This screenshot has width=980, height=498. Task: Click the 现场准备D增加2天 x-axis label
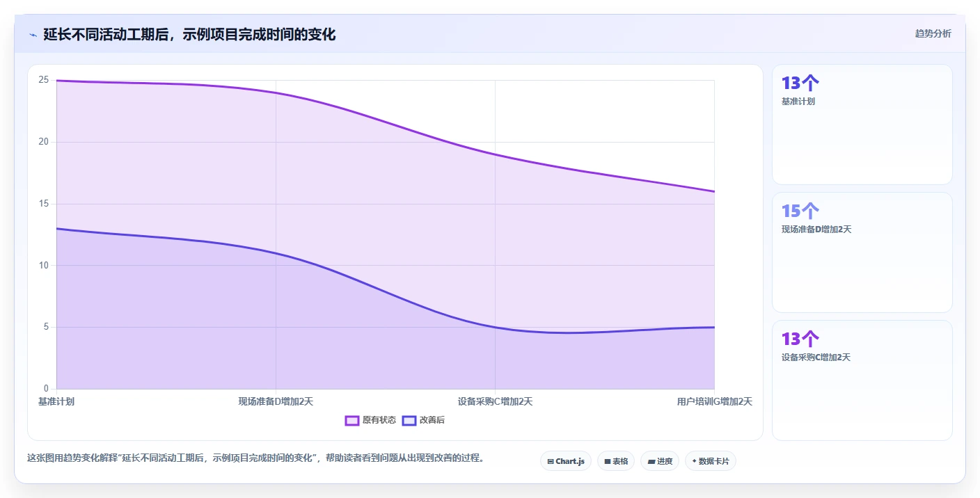(x=276, y=401)
